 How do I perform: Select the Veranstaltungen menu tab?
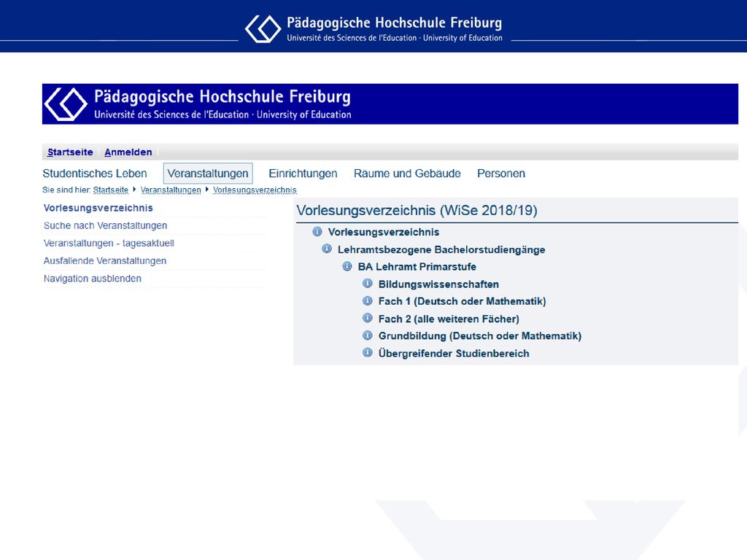pos(208,174)
